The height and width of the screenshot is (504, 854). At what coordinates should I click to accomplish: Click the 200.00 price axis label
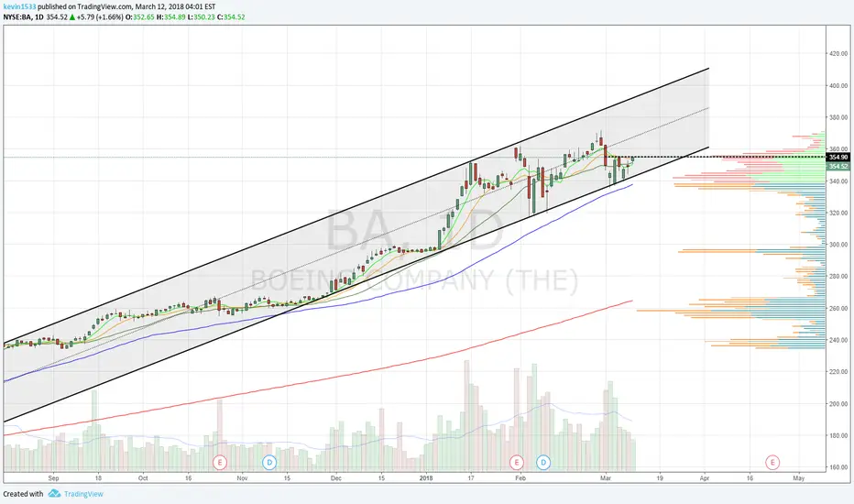(838, 404)
